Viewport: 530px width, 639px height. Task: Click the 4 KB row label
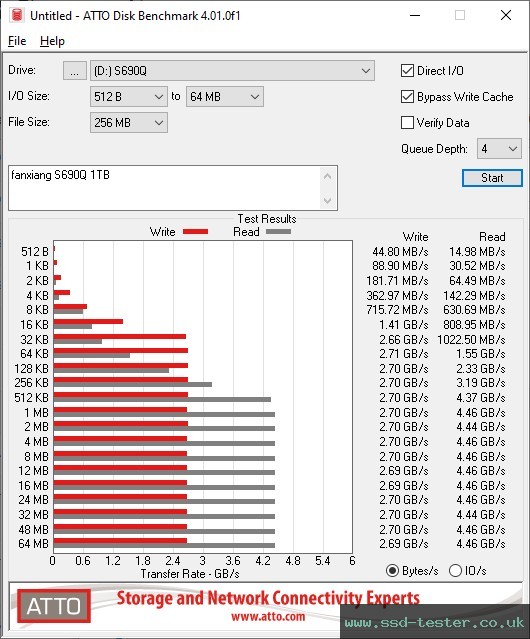pyautogui.click(x=37, y=295)
